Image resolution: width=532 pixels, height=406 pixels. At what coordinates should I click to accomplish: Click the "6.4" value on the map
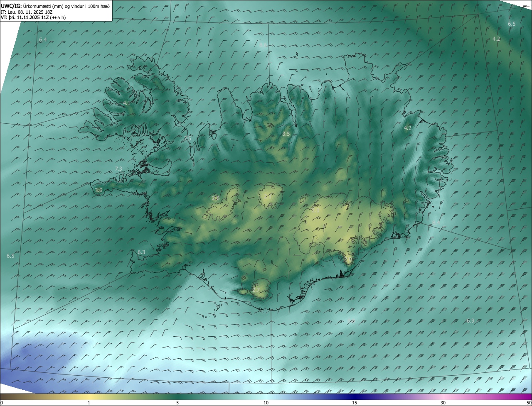(43, 39)
